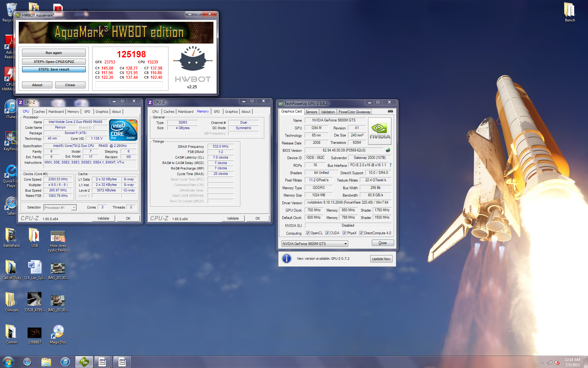Open the Bench folder on desktop
Image resolution: width=588 pixels, height=368 pixels.
[x=570, y=12]
